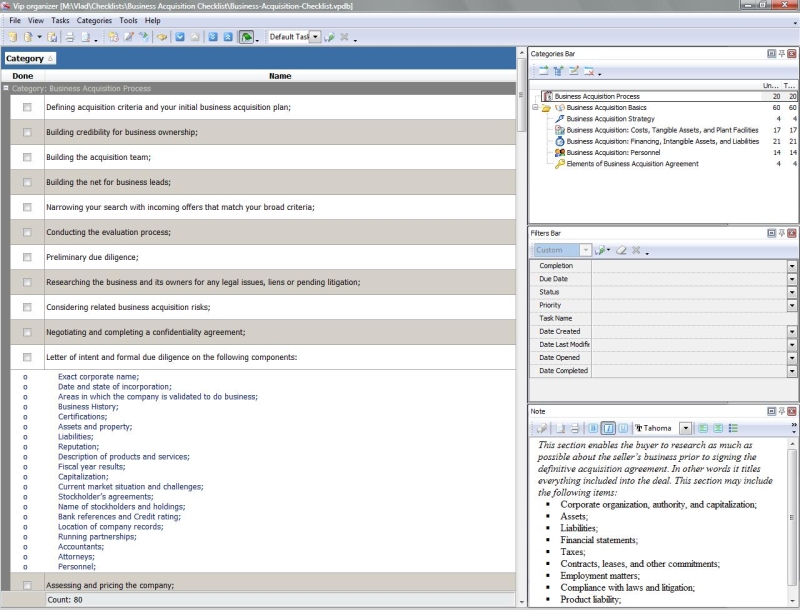Click the Category grouping header button
Viewport: 800px width, 610px height.
point(30,59)
